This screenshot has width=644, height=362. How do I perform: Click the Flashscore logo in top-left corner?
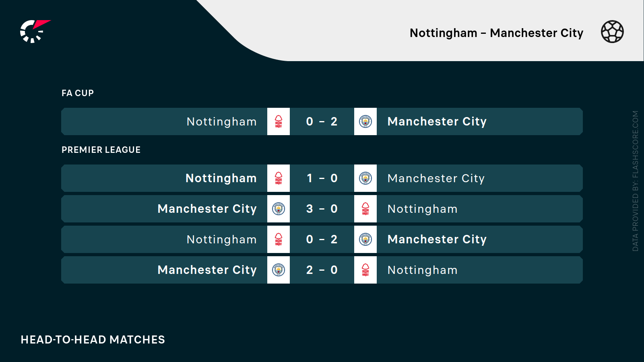tap(34, 31)
